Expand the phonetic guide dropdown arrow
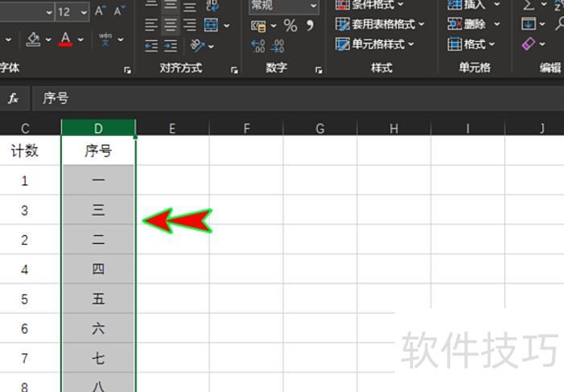Screen dimensions: 564x392 [x=121, y=39]
